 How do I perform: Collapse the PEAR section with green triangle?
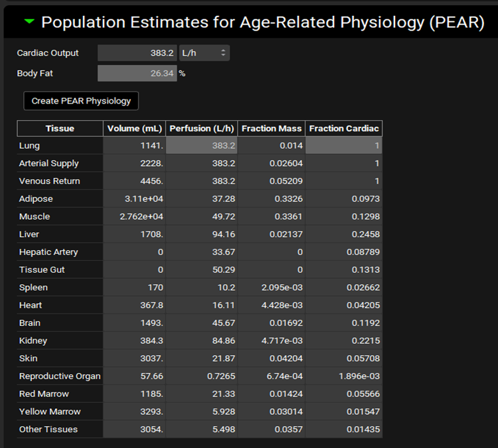29,21
